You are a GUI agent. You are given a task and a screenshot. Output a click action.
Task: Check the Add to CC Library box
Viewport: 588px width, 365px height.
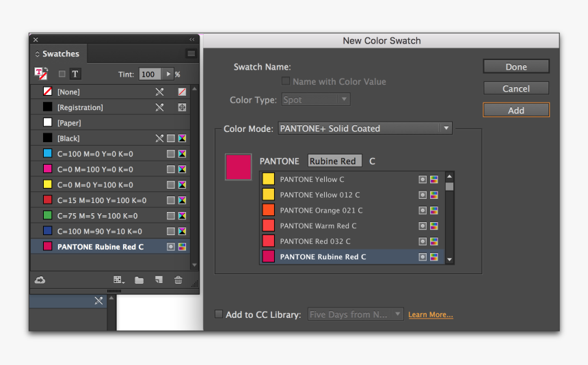(x=219, y=314)
